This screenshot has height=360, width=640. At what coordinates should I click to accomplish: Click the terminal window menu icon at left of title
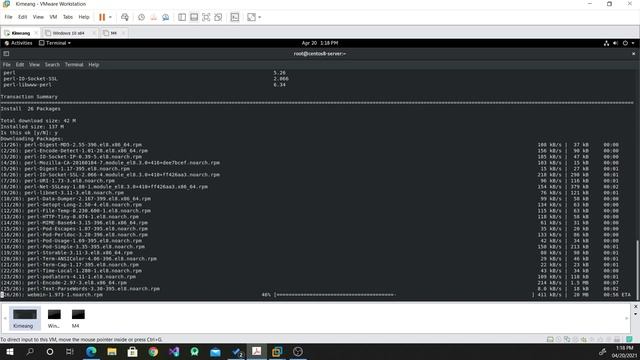[x=6, y=53]
